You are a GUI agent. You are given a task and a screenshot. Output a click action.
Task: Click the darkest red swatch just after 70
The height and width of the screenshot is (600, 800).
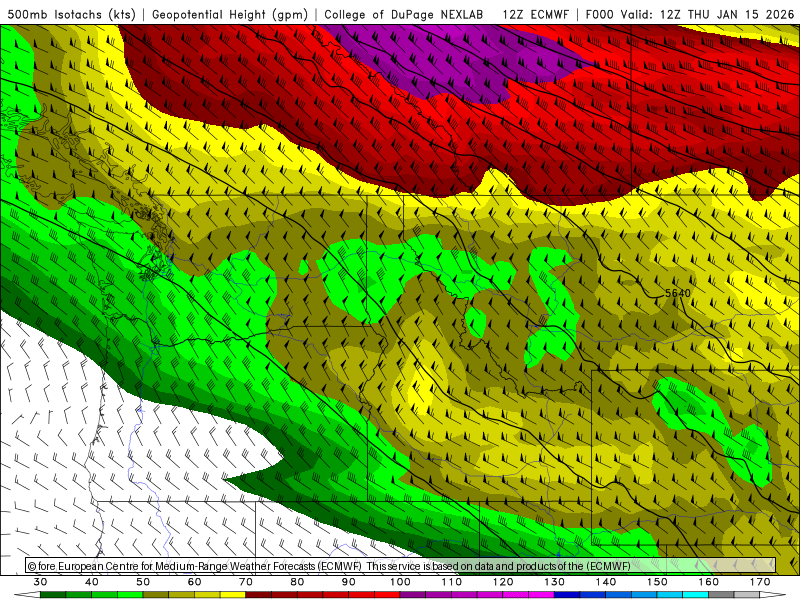tap(259, 594)
